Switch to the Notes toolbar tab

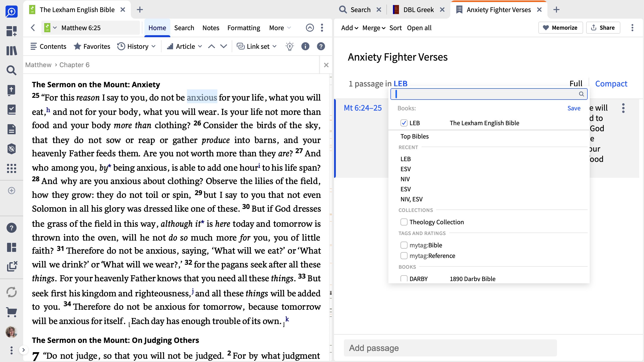point(211,28)
